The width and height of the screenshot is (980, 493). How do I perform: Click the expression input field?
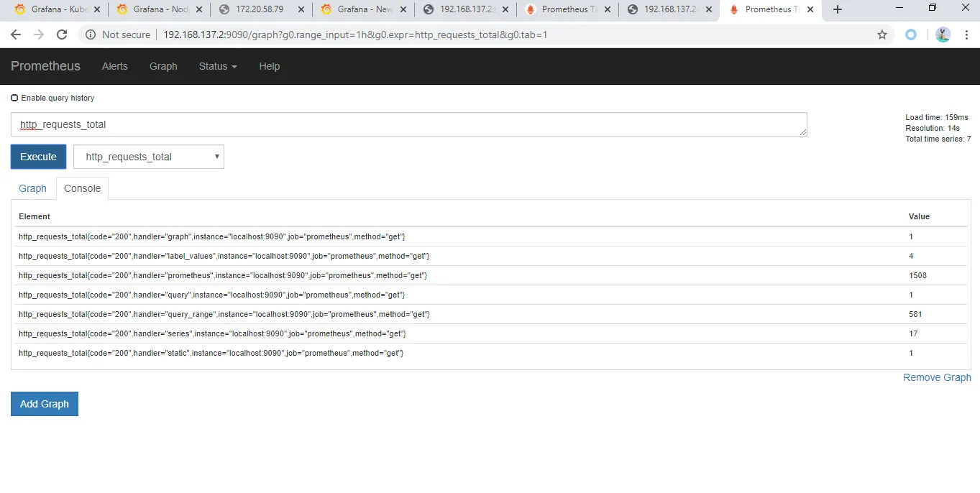coord(409,124)
